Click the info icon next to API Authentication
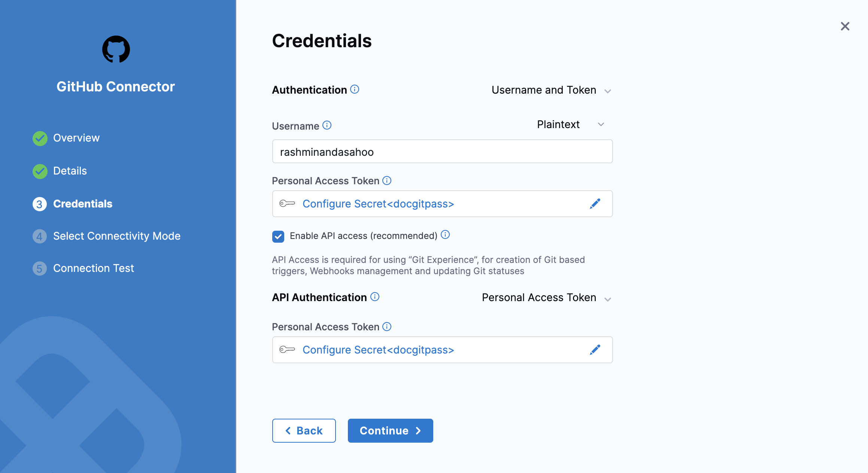 coord(376,297)
